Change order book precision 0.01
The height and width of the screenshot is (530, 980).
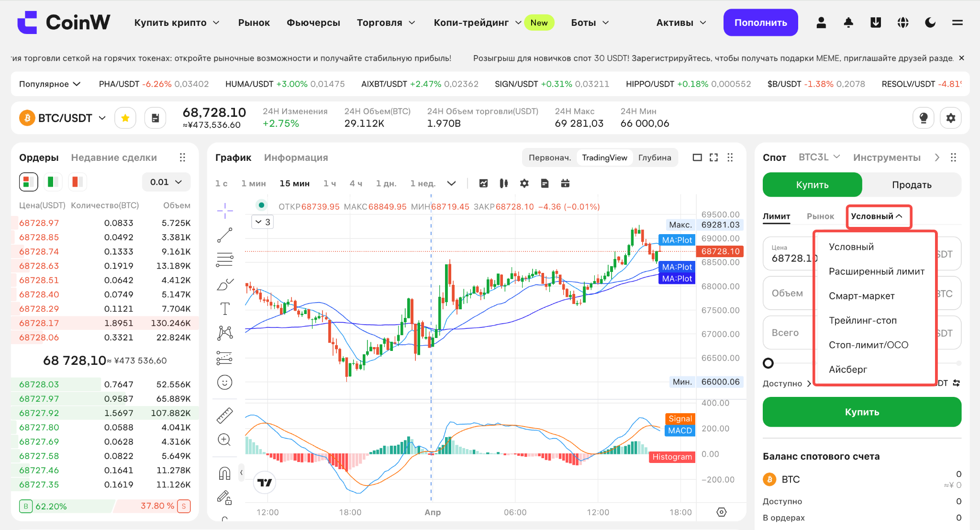166,182
